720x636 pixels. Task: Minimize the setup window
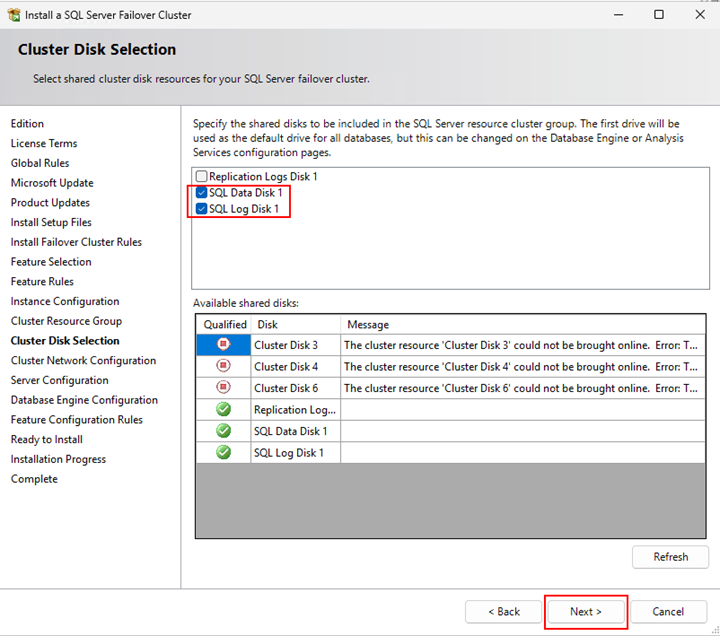(x=619, y=15)
